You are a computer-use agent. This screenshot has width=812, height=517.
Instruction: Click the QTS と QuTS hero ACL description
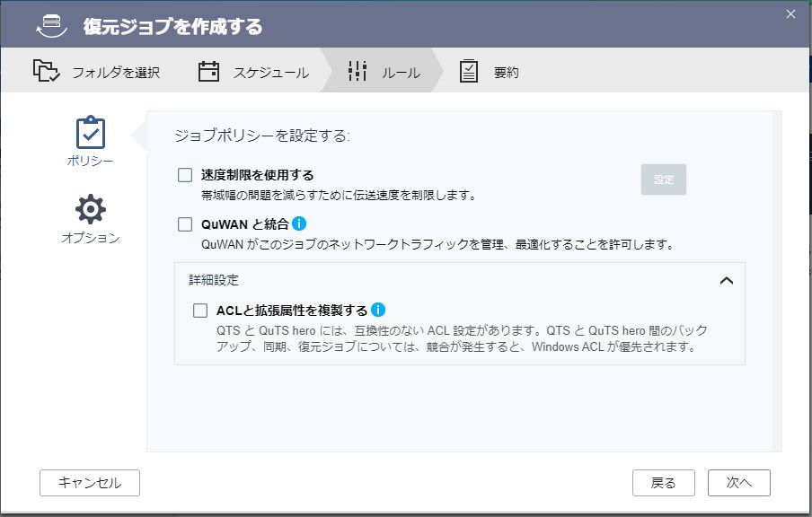(462, 338)
